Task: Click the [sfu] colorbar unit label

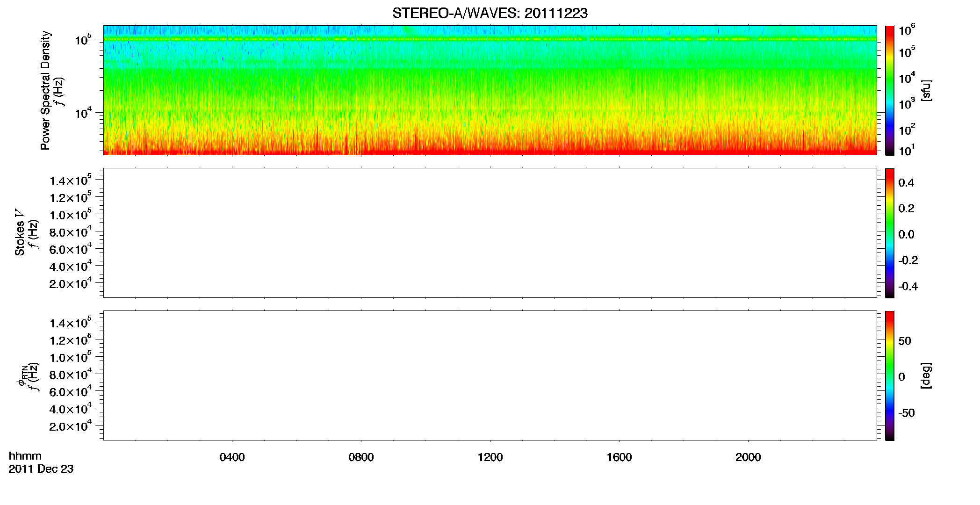Action: pos(926,90)
